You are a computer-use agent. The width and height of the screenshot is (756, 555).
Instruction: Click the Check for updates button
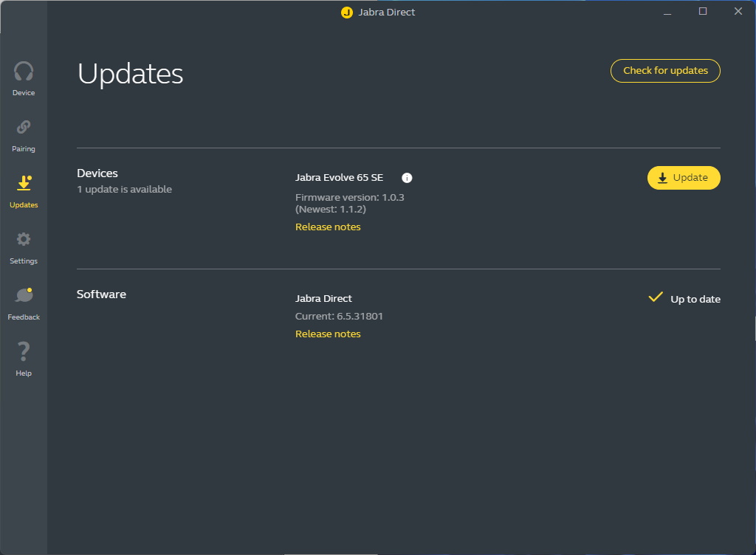pyautogui.click(x=665, y=71)
